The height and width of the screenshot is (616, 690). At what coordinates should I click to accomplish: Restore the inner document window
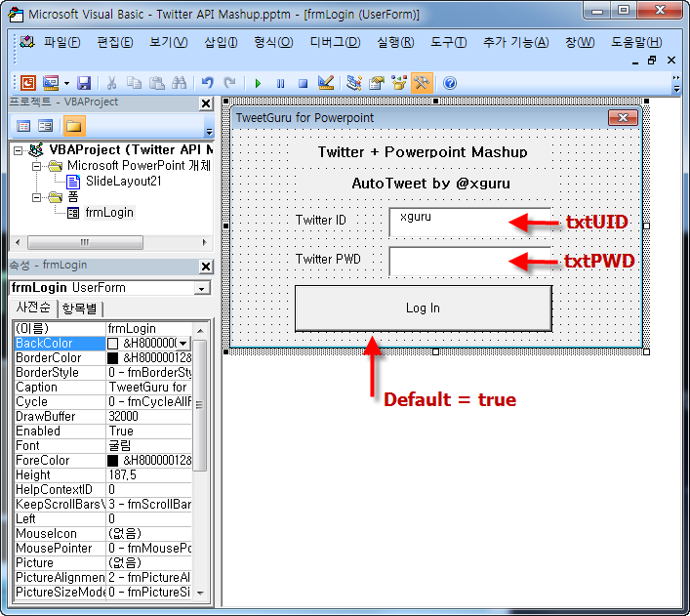coord(652,61)
